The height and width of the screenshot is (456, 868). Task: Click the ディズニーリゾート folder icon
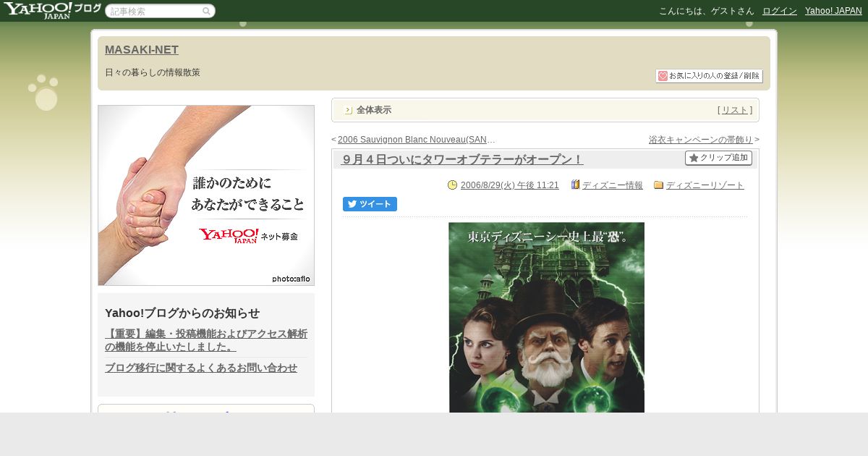click(659, 185)
